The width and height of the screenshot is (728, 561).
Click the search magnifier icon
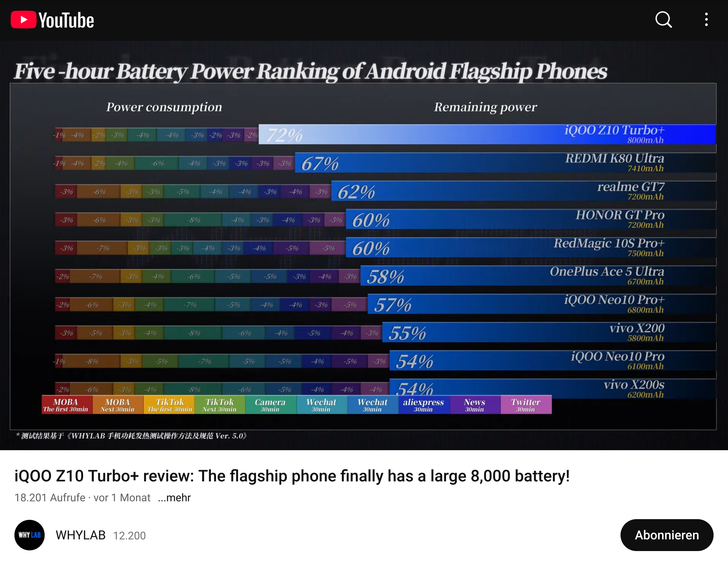[663, 20]
